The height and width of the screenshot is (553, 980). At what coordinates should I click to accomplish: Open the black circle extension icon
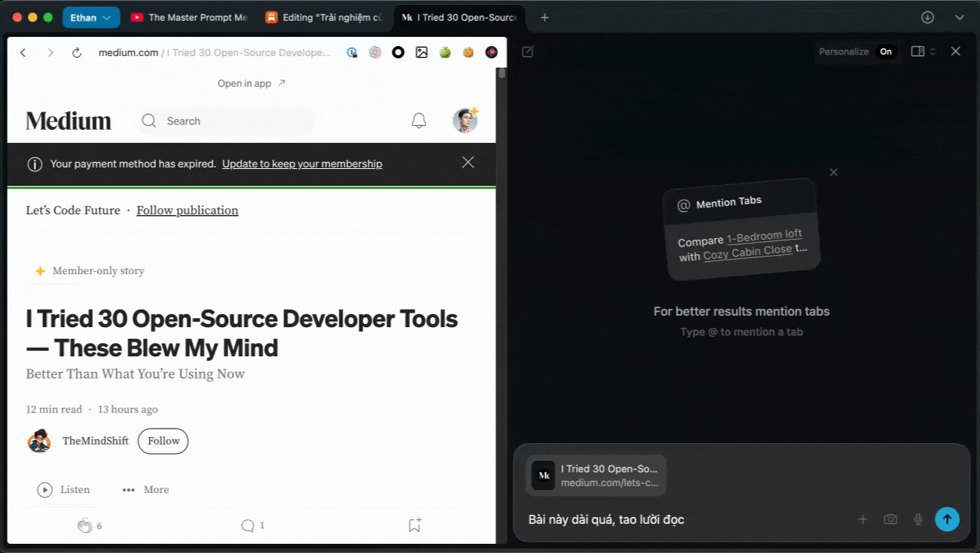398,52
